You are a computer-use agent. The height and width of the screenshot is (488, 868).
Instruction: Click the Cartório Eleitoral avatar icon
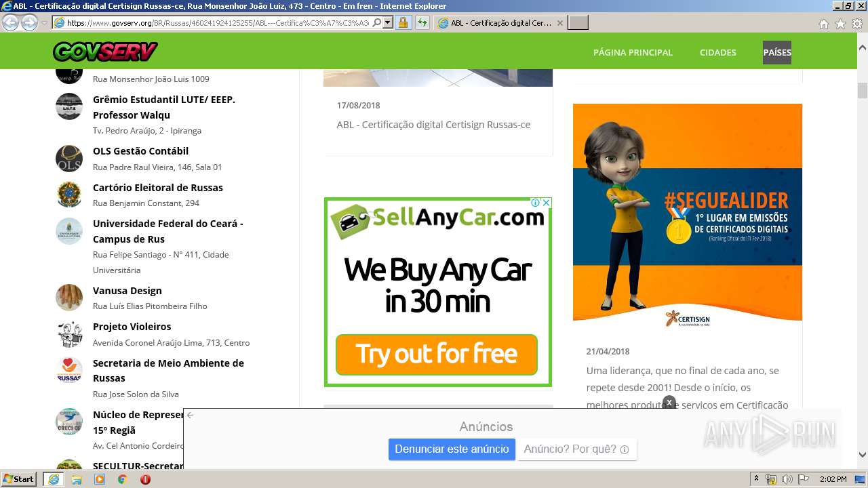[69, 195]
